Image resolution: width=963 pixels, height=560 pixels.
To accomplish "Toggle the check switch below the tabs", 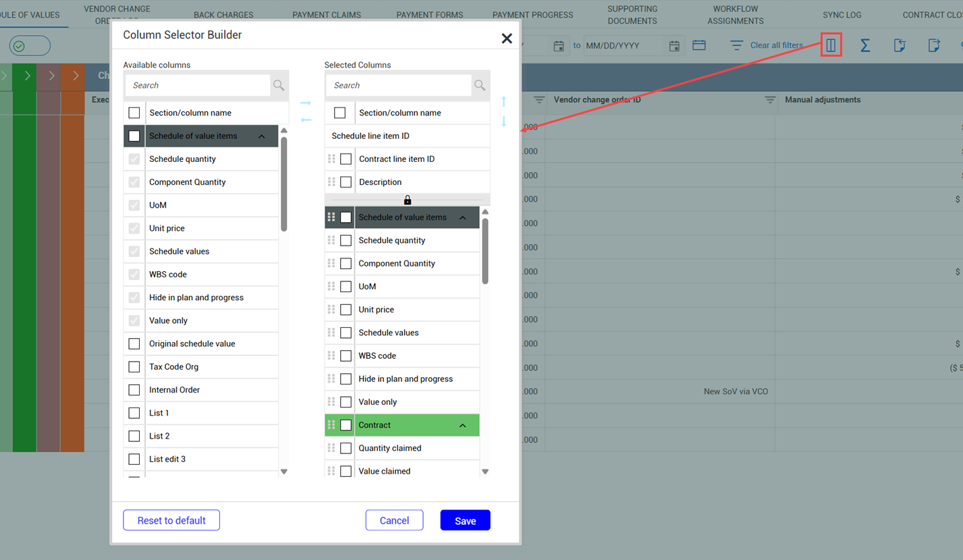I will pyautogui.click(x=30, y=46).
